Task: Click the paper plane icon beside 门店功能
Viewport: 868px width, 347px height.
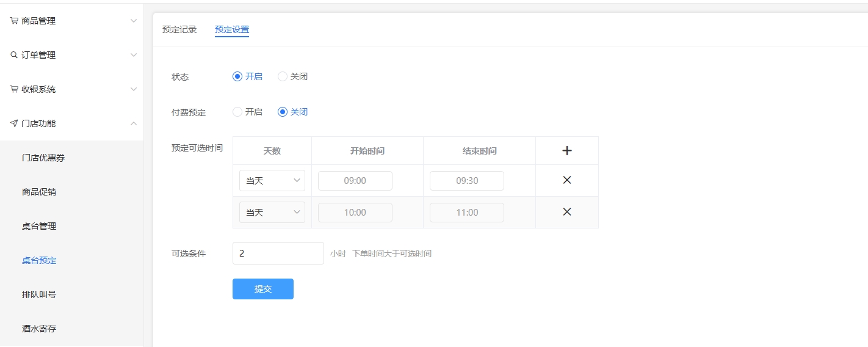Action: click(14, 123)
